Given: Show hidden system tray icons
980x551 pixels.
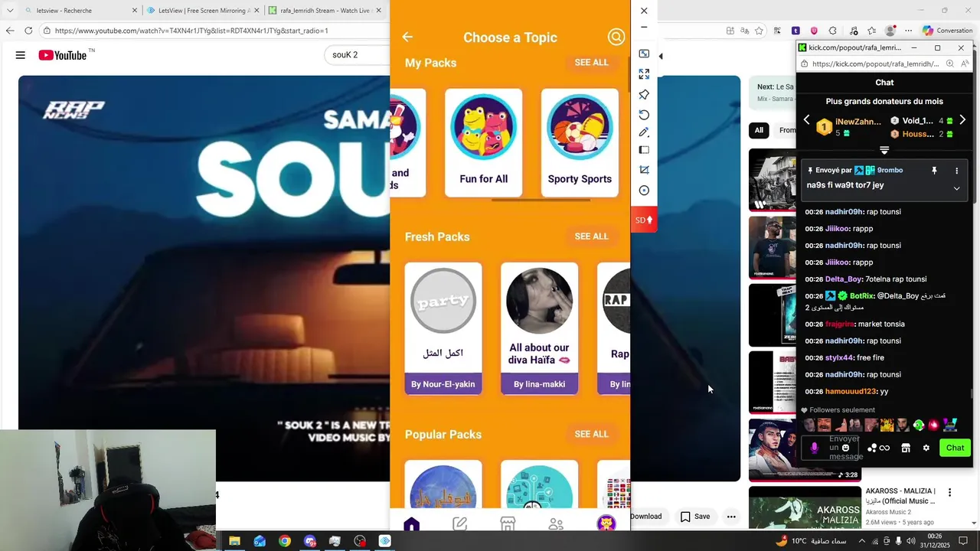Looking at the screenshot, I should click(862, 541).
